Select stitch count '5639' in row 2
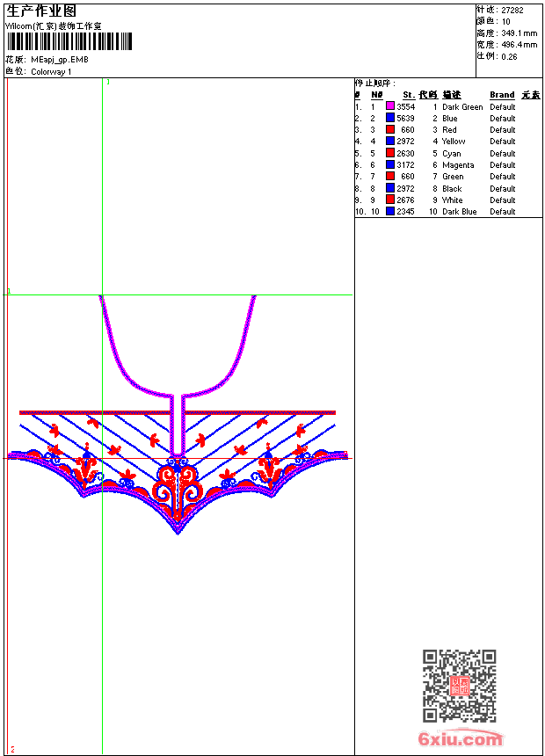Image resolution: width=545 pixels, height=756 pixels. (x=405, y=119)
